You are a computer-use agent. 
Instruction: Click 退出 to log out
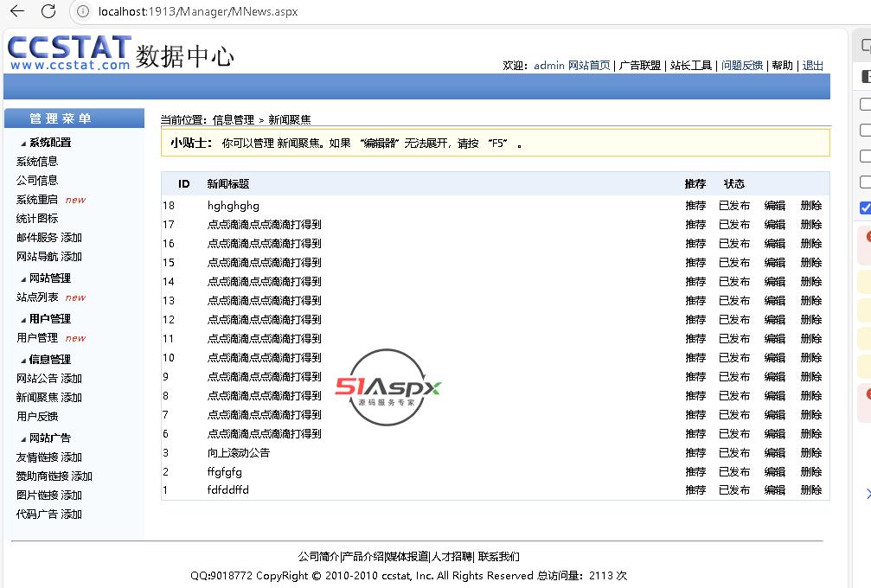pos(813,66)
